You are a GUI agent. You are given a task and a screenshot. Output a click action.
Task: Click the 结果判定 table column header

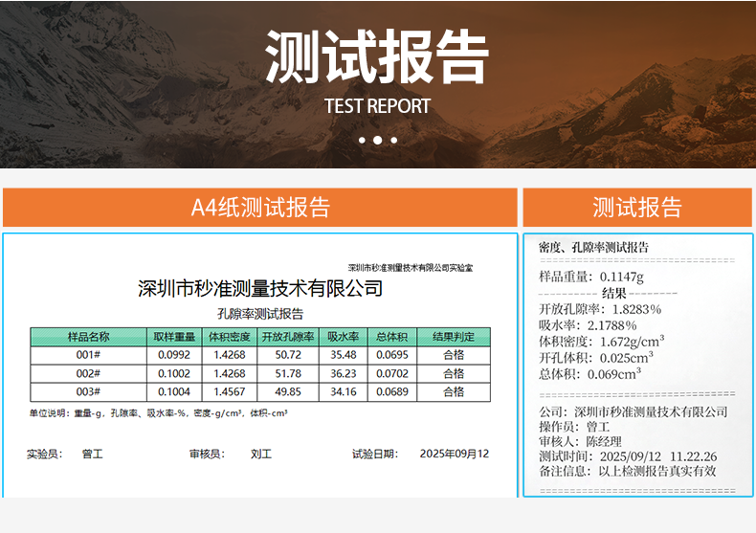(454, 337)
